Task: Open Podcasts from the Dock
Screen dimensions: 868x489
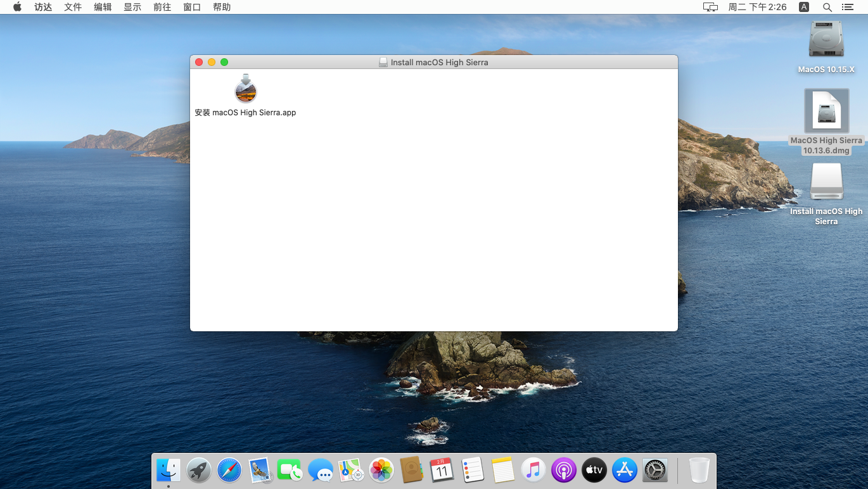Action: tap(563, 470)
